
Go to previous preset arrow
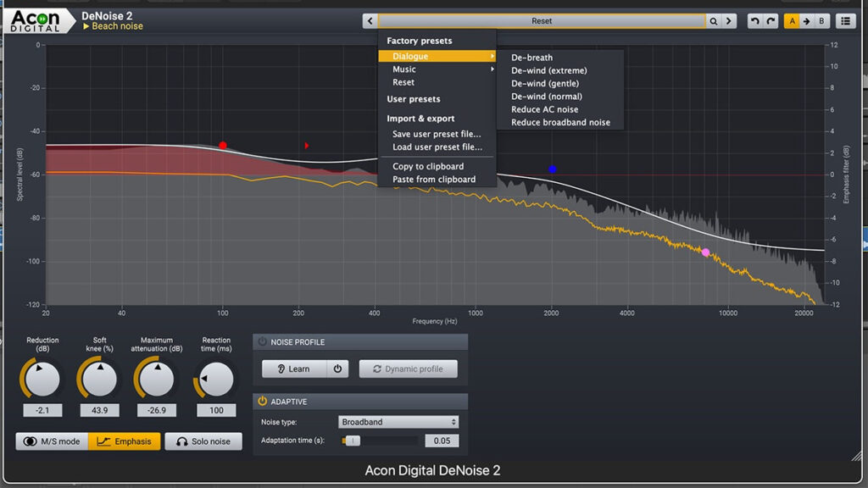point(370,21)
